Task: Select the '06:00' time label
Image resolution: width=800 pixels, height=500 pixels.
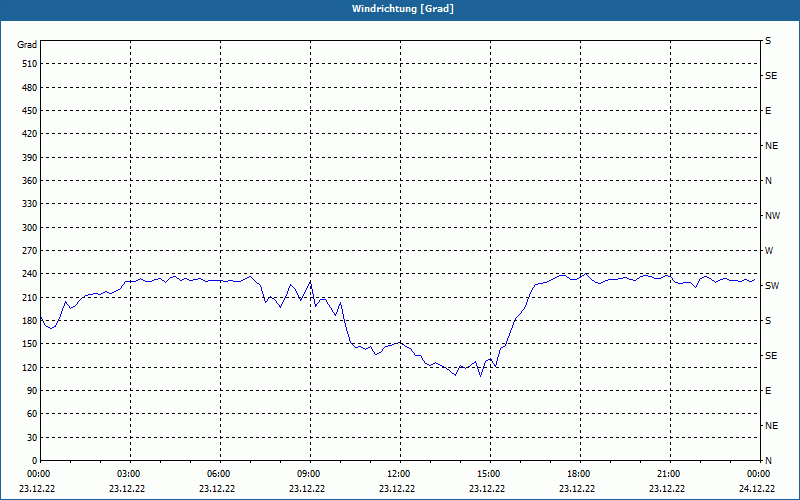Action: [220, 474]
